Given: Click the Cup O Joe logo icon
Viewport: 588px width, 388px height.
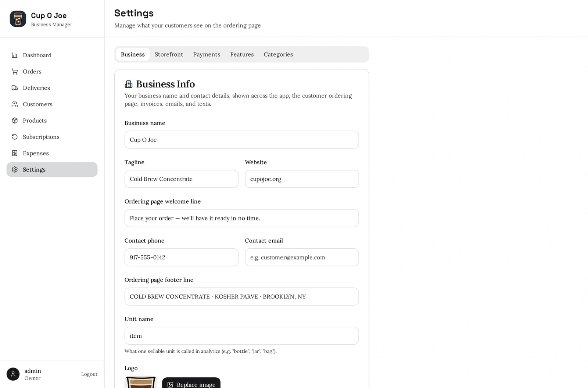Looking at the screenshot, I should pos(18,19).
